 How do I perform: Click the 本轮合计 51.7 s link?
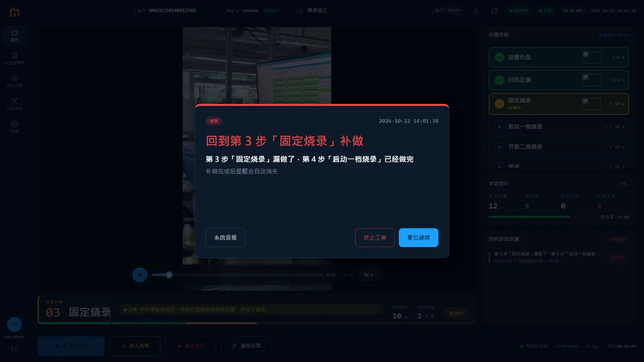pos(613,35)
